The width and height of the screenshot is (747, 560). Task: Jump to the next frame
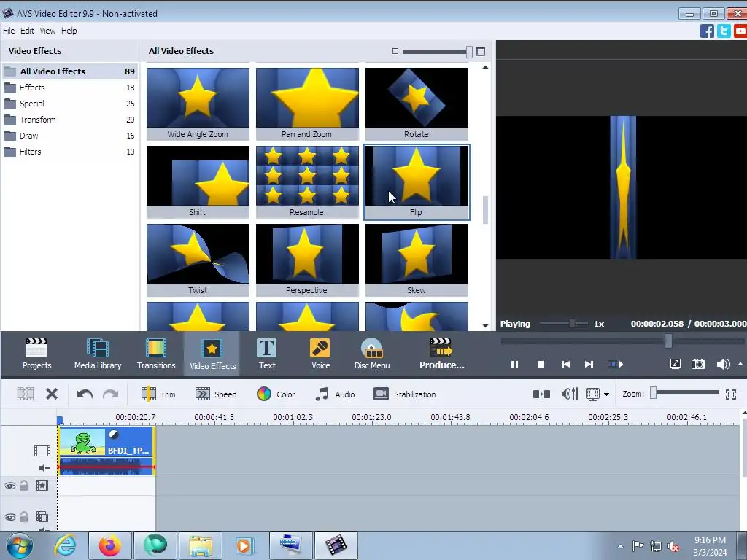point(589,365)
